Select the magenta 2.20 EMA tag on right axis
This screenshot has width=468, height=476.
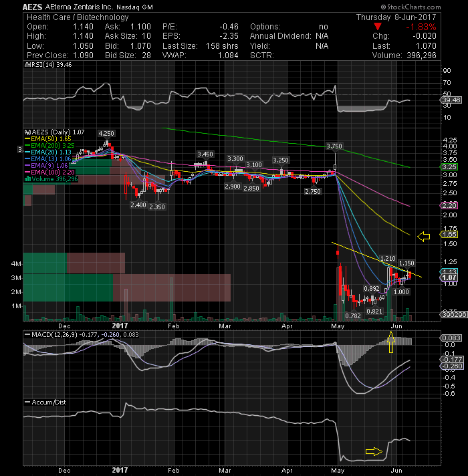pyautogui.click(x=449, y=206)
